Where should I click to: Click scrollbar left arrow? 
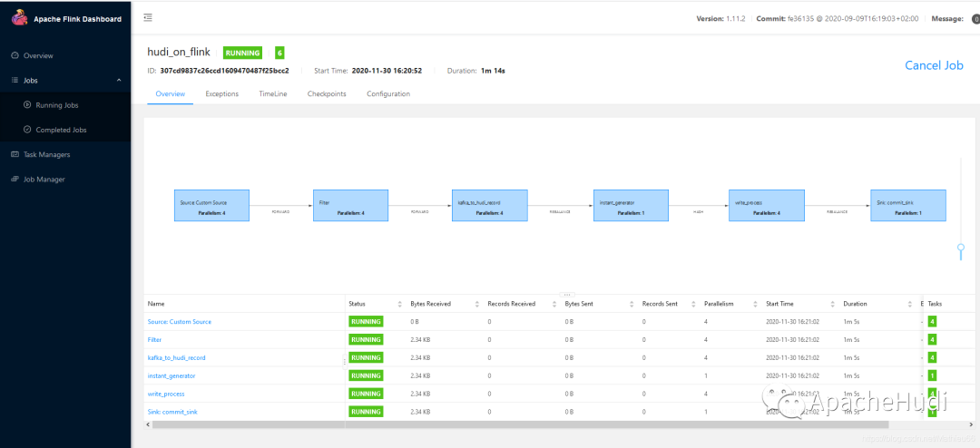[x=148, y=424]
